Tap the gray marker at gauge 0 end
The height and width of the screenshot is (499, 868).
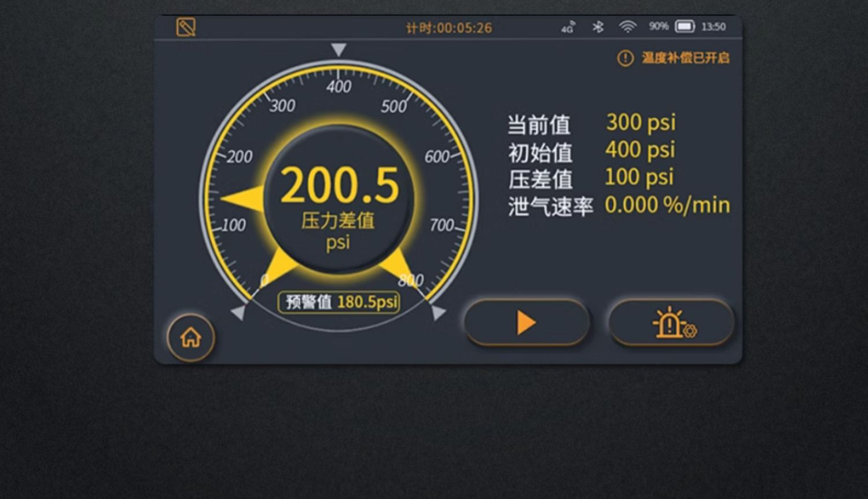point(238,313)
